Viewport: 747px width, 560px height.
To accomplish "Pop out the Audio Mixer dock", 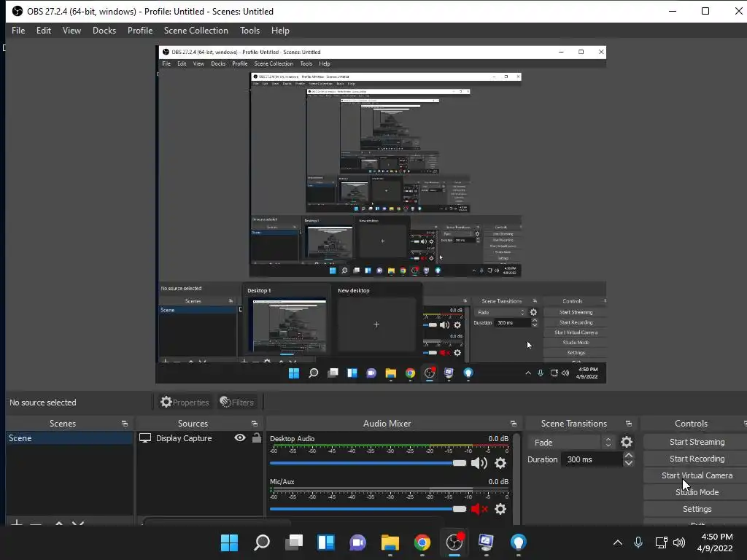I will [513, 424].
